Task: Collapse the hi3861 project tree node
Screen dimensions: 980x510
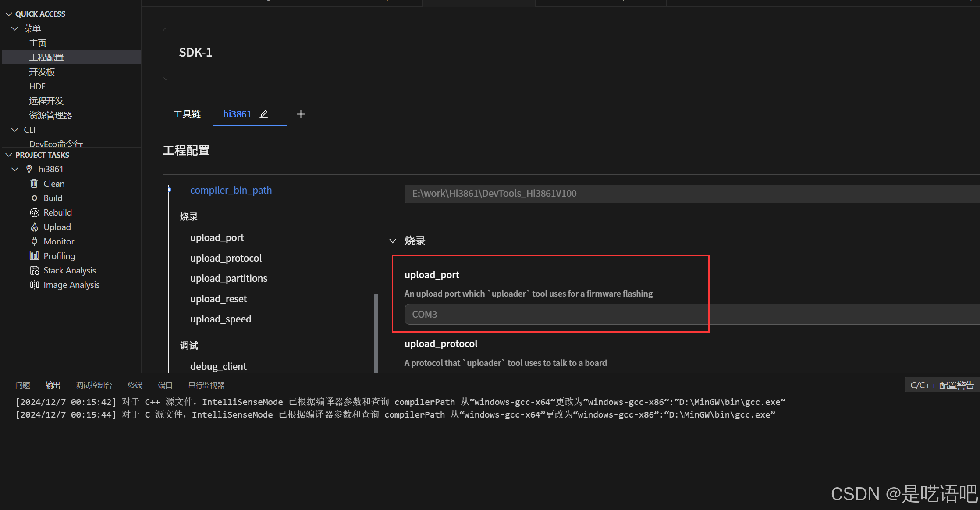Action: 15,169
